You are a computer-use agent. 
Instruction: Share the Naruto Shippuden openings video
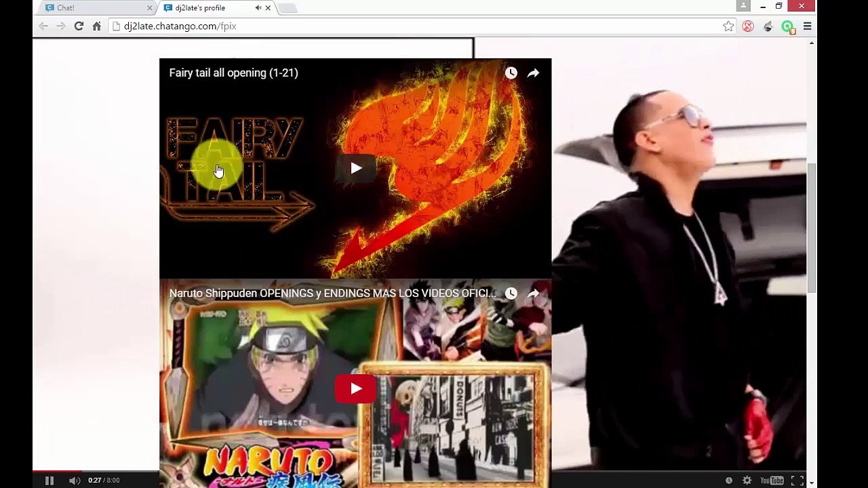[534, 293]
